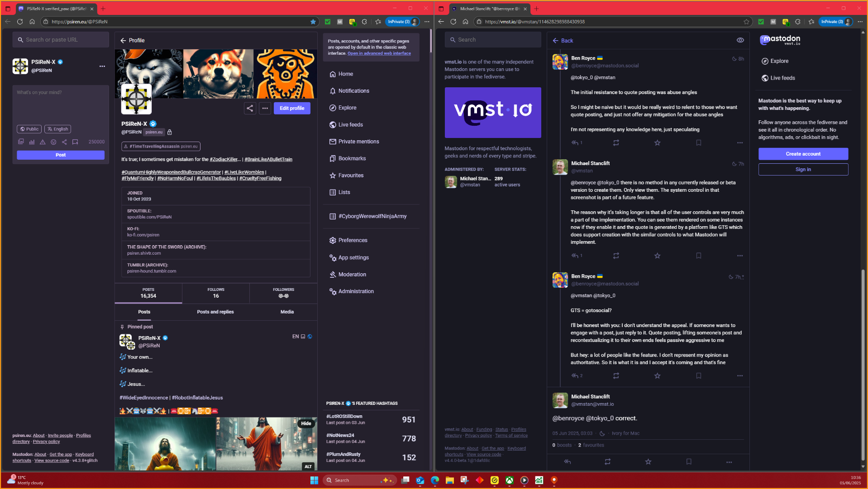868x489 pixels.
Task: Add a poll via the compose bar-chart icon
Action: (x=32, y=142)
